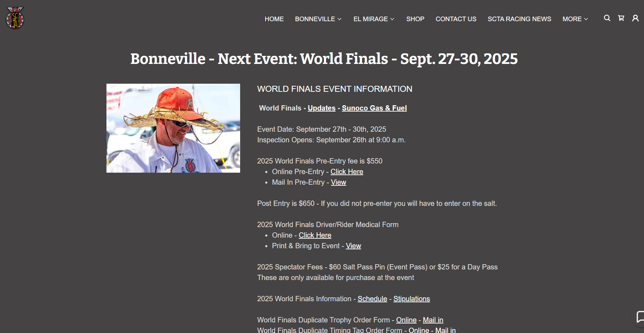The width and height of the screenshot is (644, 333).
Task: View the printable Medical Form link
Action: [x=353, y=246]
